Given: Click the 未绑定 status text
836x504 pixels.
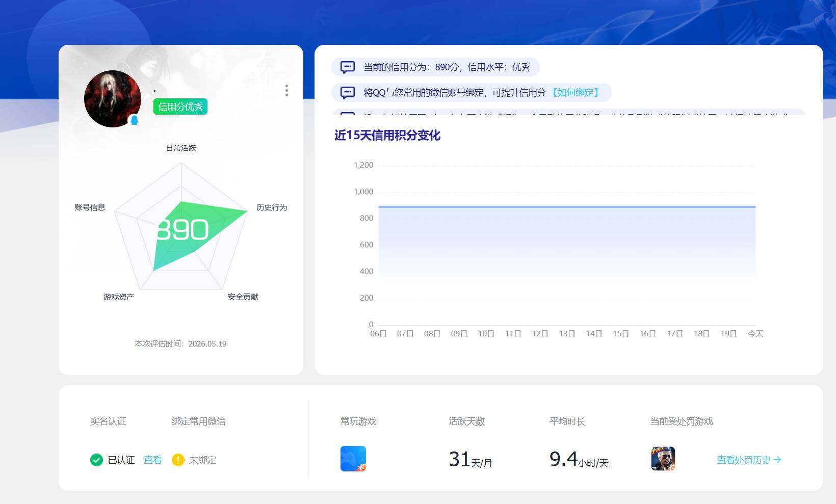Looking at the screenshot, I should tap(202, 460).
